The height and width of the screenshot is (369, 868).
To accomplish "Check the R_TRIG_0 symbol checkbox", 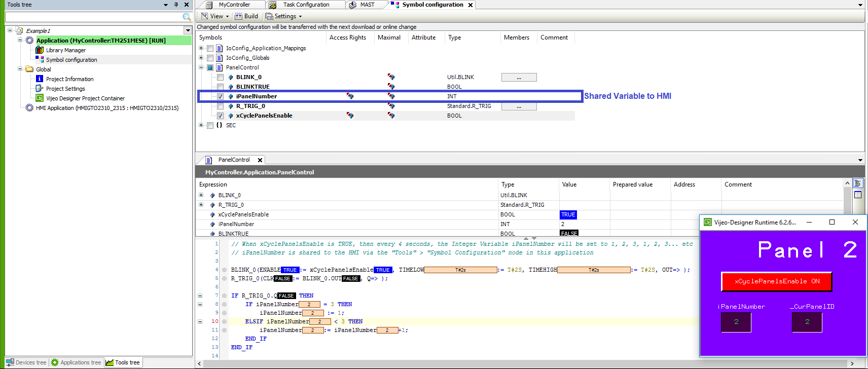I will pos(220,106).
